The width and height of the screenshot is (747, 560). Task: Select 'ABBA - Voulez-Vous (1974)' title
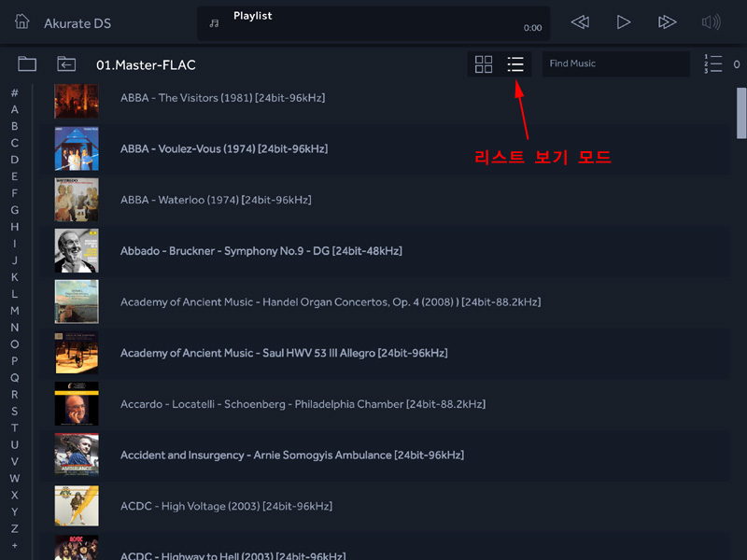[224, 149]
